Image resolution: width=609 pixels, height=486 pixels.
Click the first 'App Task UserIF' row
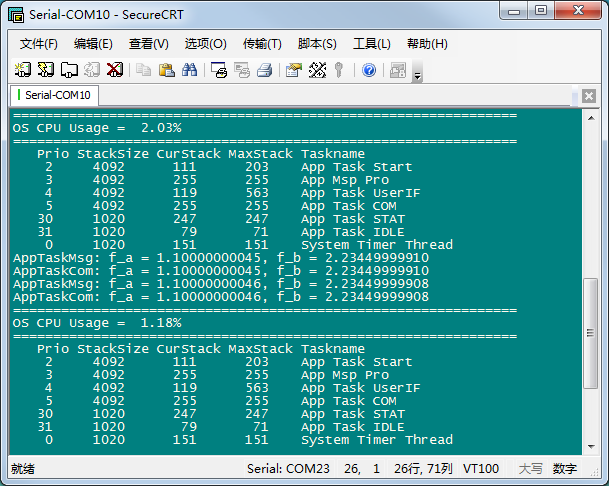coord(232,193)
